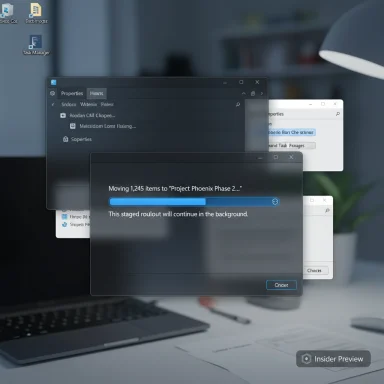
Task: Click the right chevron in dark window header
Action: tap(262, 94)
